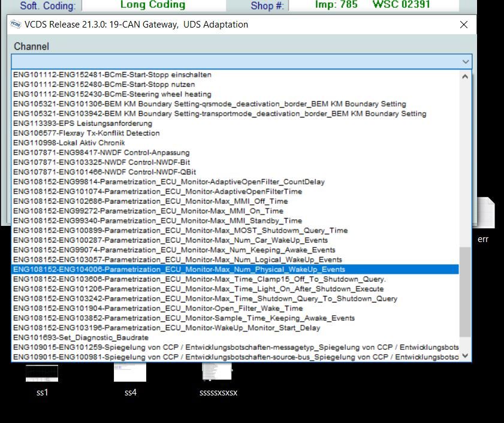This screenshot has height=423, width=504.
Task: Select transportmode_deactivation_border BEM KM channel
Action: coord(235,113)
